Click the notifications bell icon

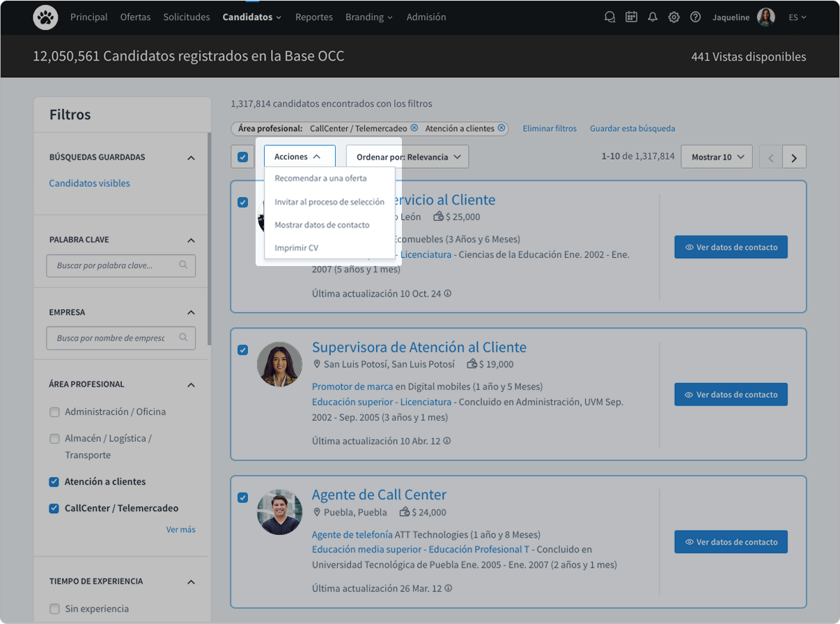pyautogui.click(x=653, y=17)
